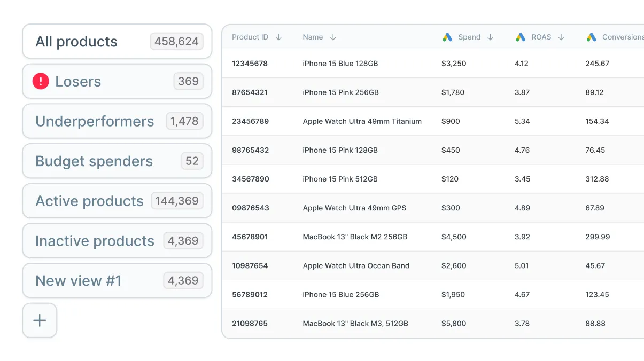Click the ROAS column header label
Image resolution: width=644 pixels, height=361 pixels.
coord(541,37)
